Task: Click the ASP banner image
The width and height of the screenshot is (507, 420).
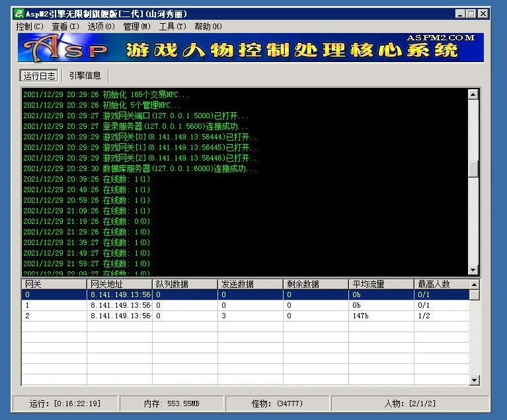Action: pyautogui.click(x=251, y=48)
